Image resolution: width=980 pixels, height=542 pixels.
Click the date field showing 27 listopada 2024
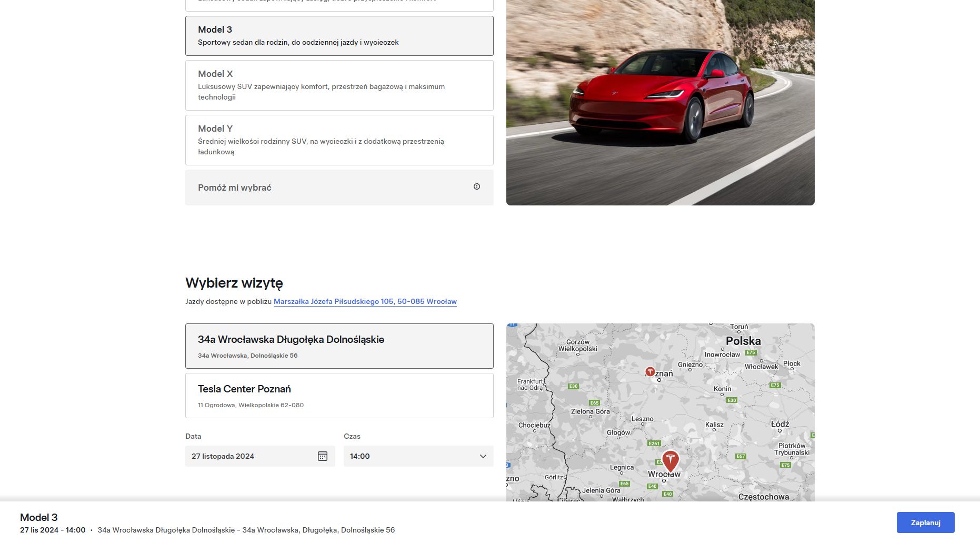[260, 456]
